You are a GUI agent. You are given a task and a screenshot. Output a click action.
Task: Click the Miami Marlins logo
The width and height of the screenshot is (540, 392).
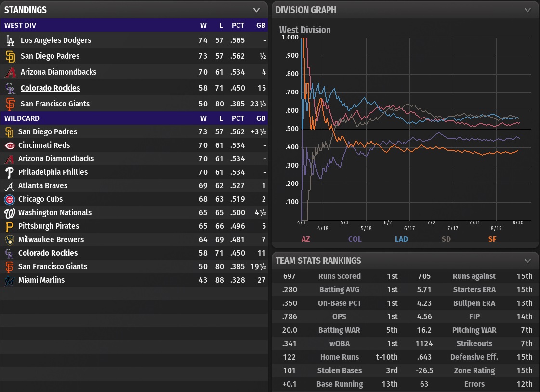tap(9, 280)
